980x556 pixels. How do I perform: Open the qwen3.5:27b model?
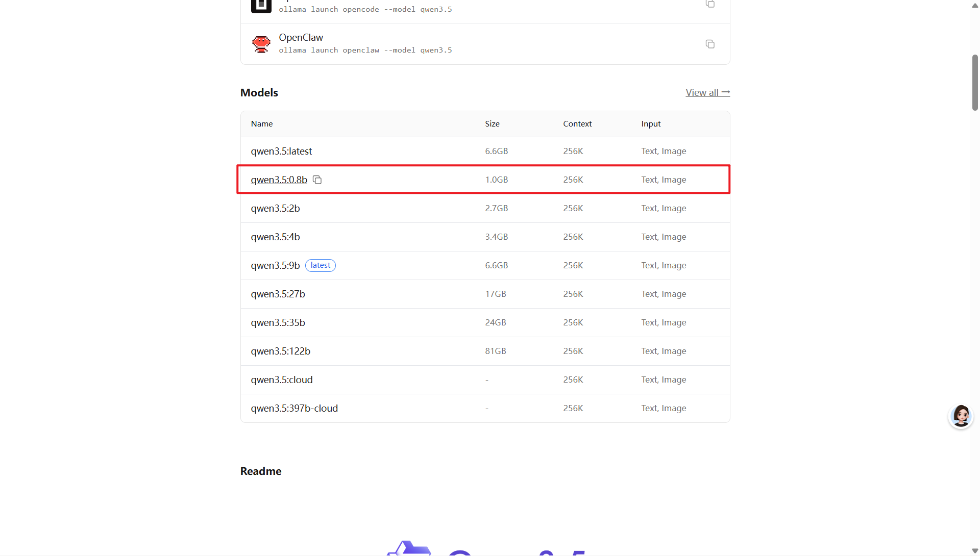click(278, 294)
